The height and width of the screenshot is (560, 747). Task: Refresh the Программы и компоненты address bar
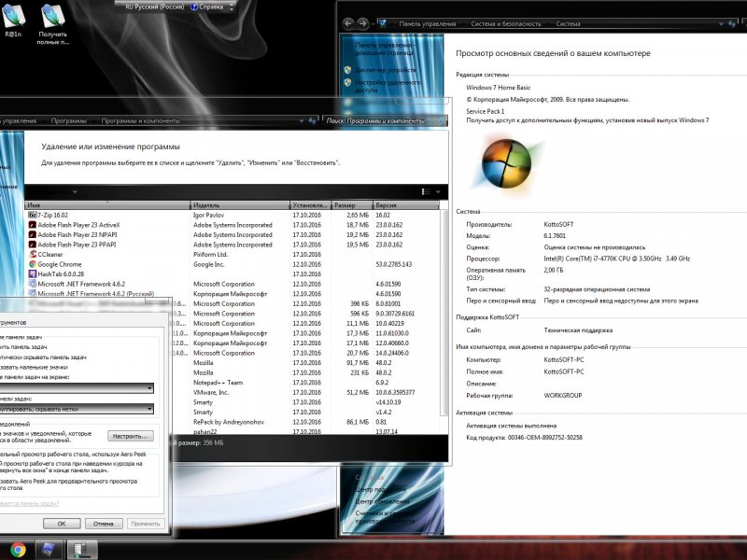click(313, 121)
